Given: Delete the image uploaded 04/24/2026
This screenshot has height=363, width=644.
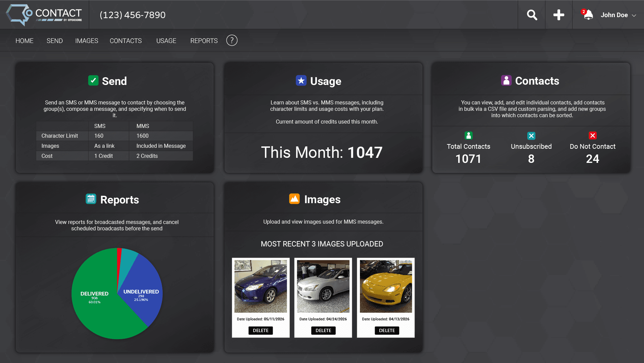Looking at the screenshot, I should (x=323, y=330).
